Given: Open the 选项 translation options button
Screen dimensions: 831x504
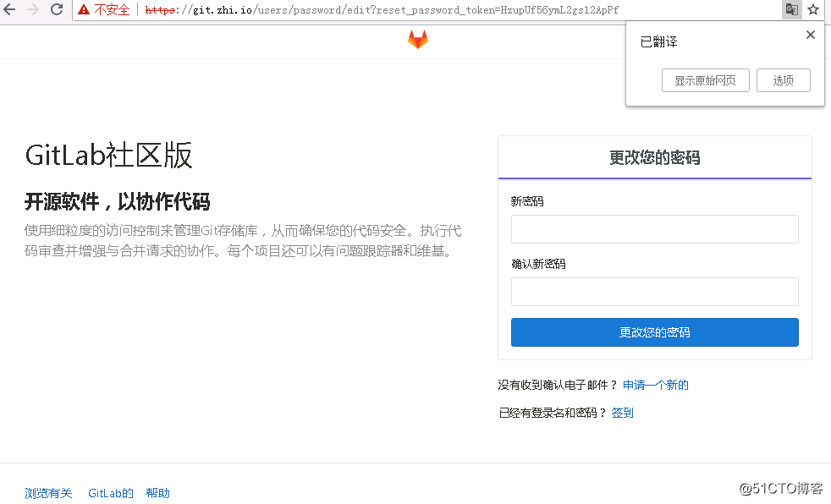Looking at the screenshot, I should (784, 80).
